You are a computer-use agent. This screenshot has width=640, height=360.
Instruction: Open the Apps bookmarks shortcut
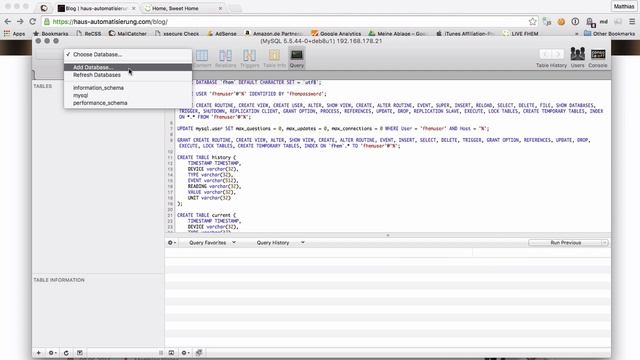[14, 33]
